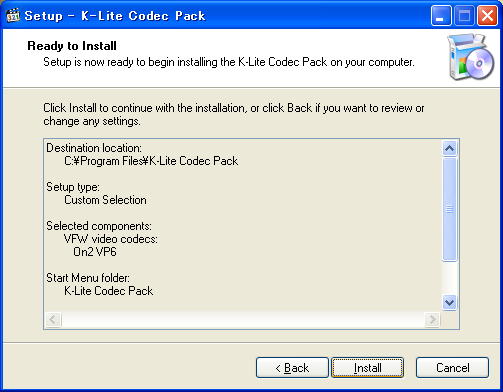Click the Ready to Install heading
503x392 pixels.
(72, 46)
